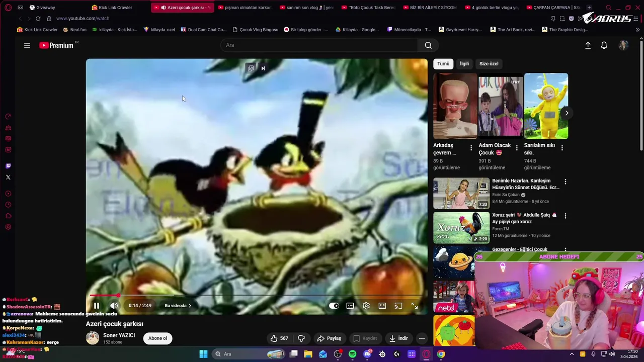
Task: Open the Windows Start button
Action: (203, 354)
